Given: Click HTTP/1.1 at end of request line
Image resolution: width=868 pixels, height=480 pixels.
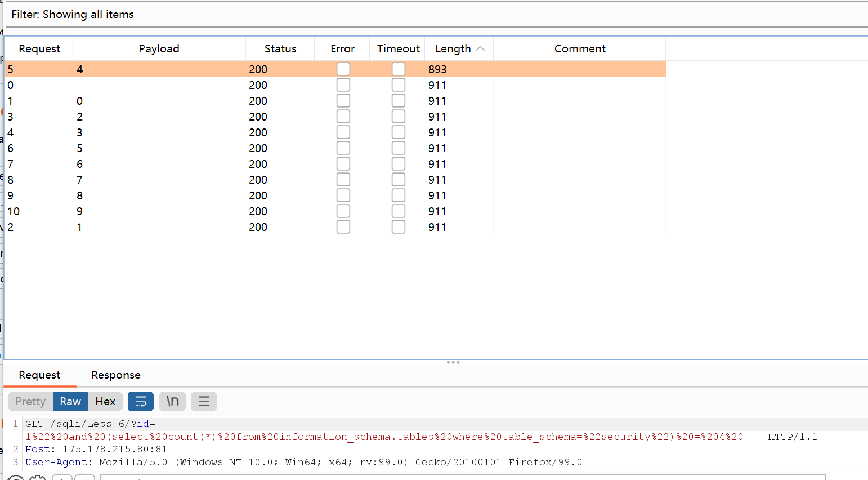Looking at the screenshot, I should (793, 437).
